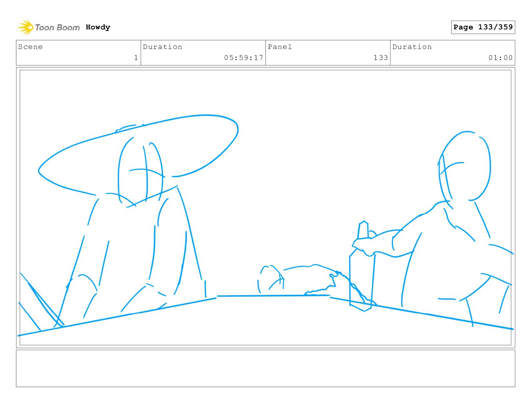Click the storyboard sketch panel image

click(266, 208)
